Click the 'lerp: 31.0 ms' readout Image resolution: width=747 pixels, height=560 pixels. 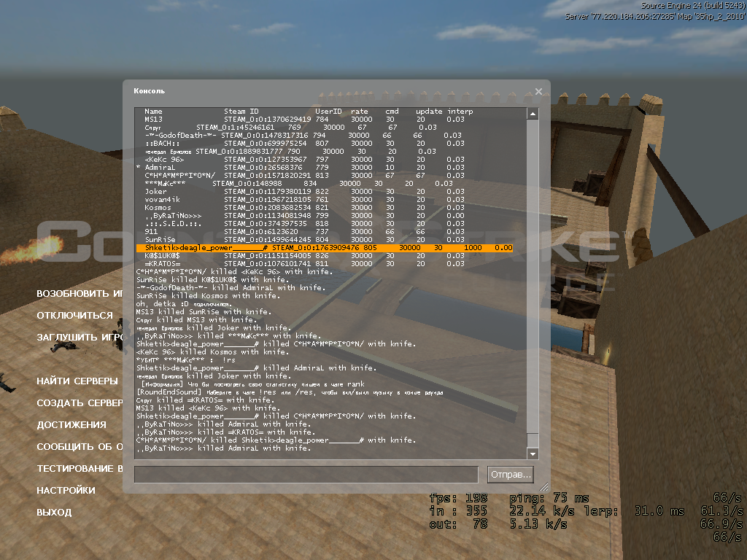coord(634,511)
